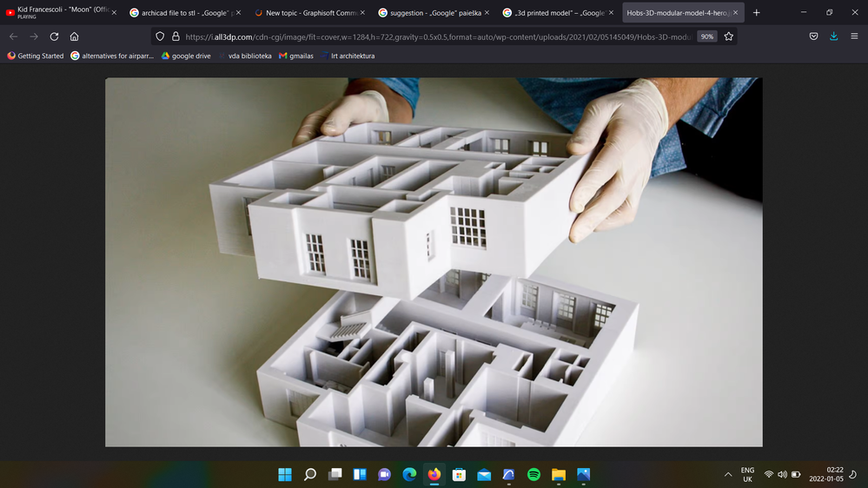Close the Graphisoft New topic tab
The width and height of the screenshot is (868, 488).
pos(362,12)
